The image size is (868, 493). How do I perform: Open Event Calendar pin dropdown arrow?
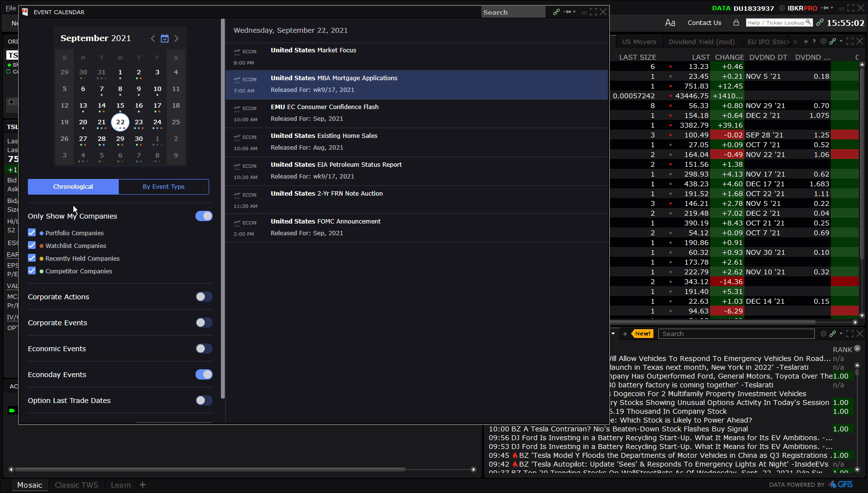point(574,12)
